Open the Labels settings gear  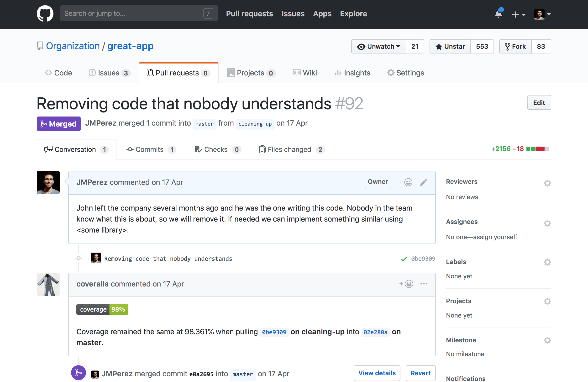[x=547, y=262]
